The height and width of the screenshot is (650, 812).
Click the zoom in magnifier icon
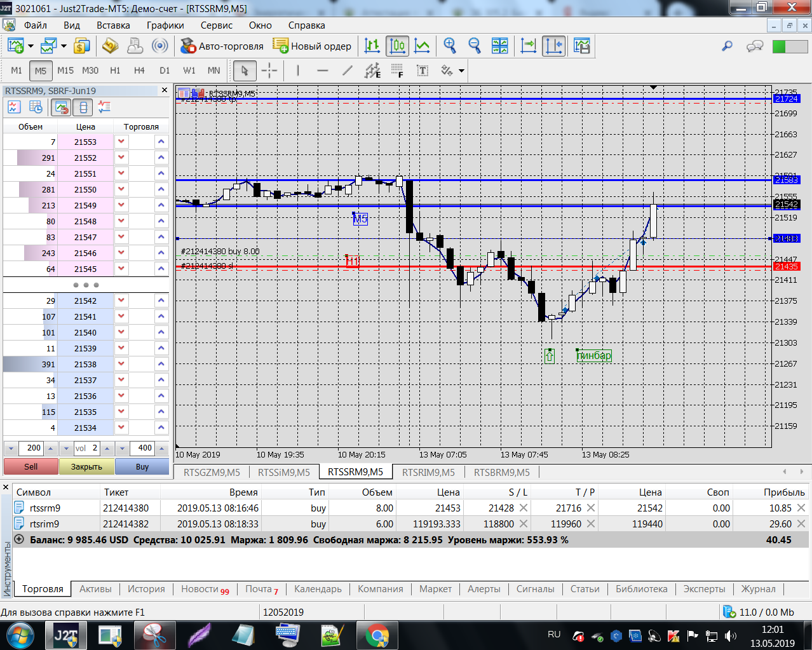(x=450, y=46)
